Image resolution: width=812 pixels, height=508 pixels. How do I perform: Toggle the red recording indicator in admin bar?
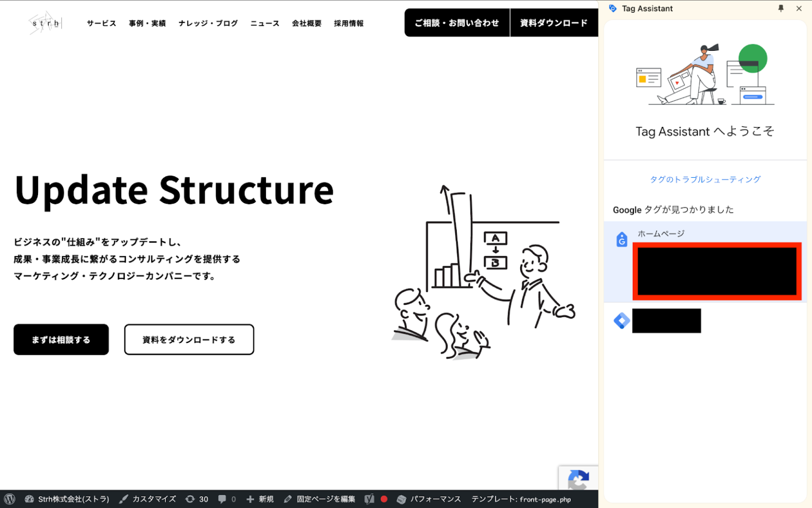click(384, 498)
